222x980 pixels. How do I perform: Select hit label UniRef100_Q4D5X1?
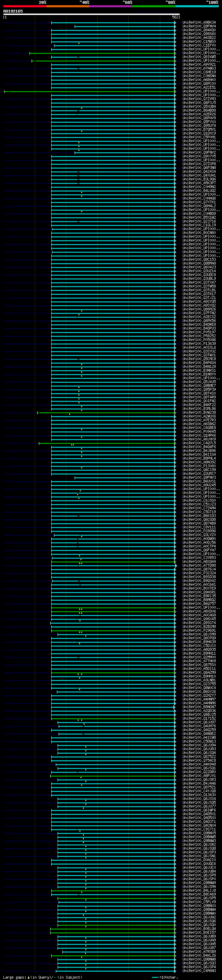coord(199,814)
